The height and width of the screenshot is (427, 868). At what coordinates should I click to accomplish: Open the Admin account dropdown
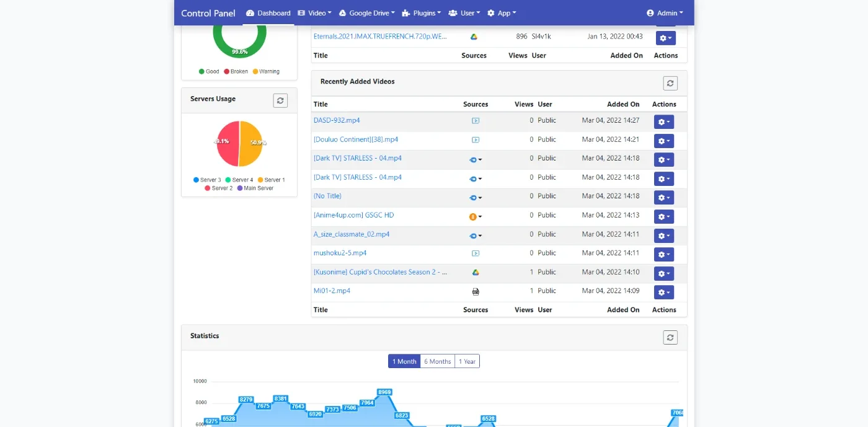click(x=665, y=13)
